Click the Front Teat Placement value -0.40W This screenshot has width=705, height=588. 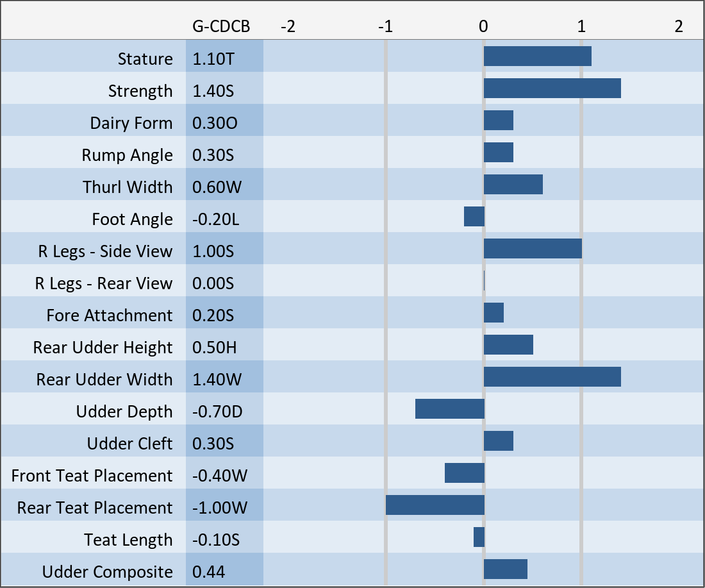pos(219,476)
